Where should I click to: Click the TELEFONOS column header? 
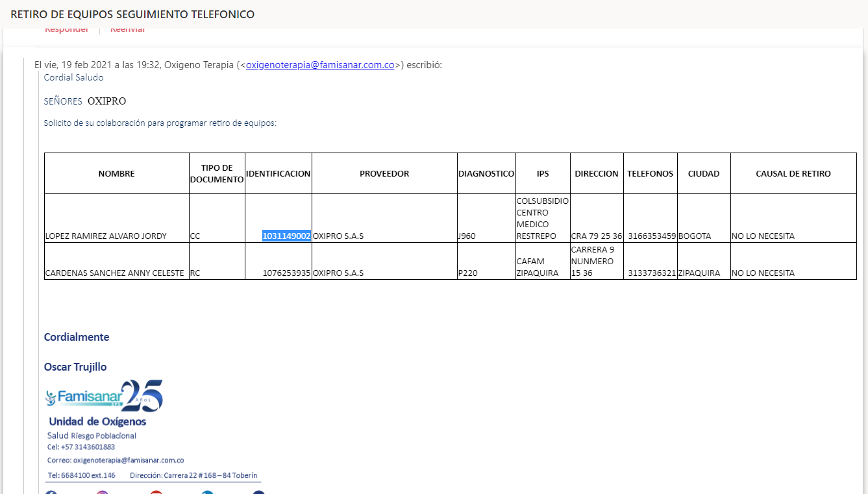[650, 174]
